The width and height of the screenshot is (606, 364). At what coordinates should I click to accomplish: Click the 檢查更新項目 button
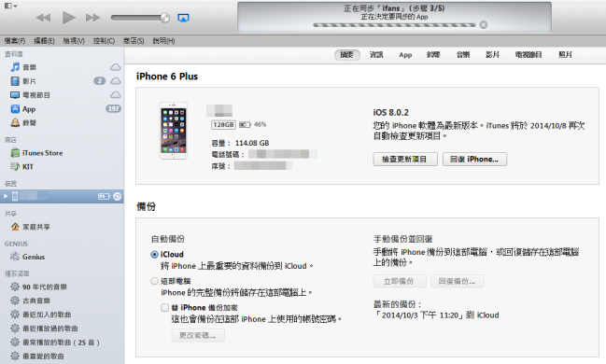[x=405, y=160]
